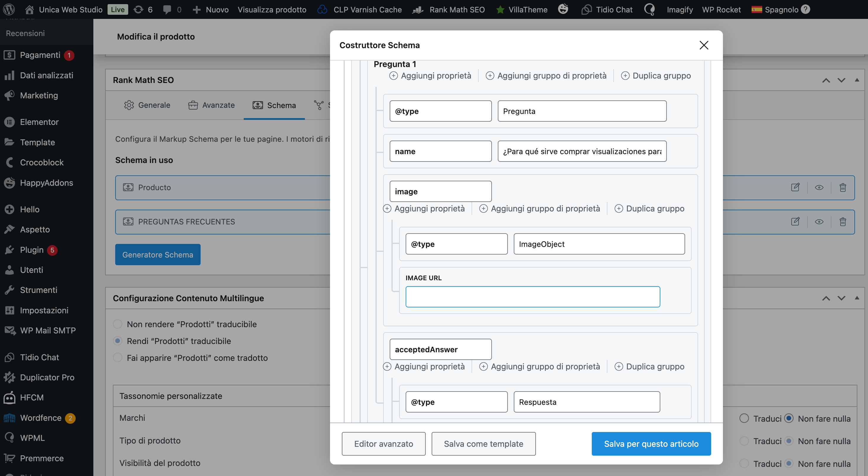This screenshot has height=476, width=868.
Task: Choose Traduci for the Marchi taxonomy
Action: [x=744, y=418]
